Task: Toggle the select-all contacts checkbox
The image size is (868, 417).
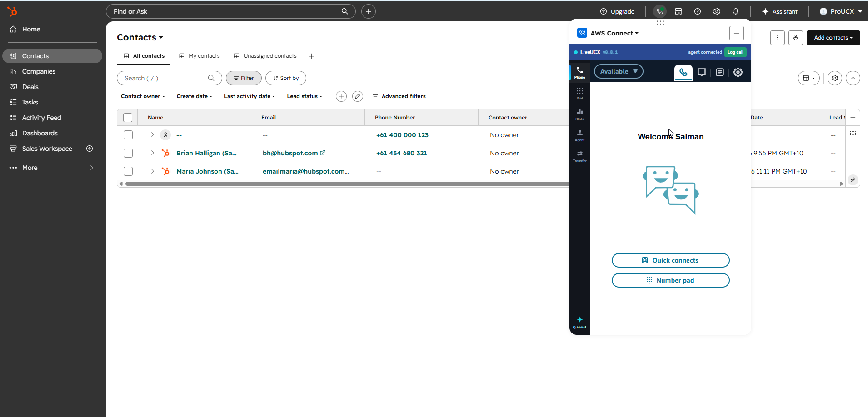Action: pos(128,118)
